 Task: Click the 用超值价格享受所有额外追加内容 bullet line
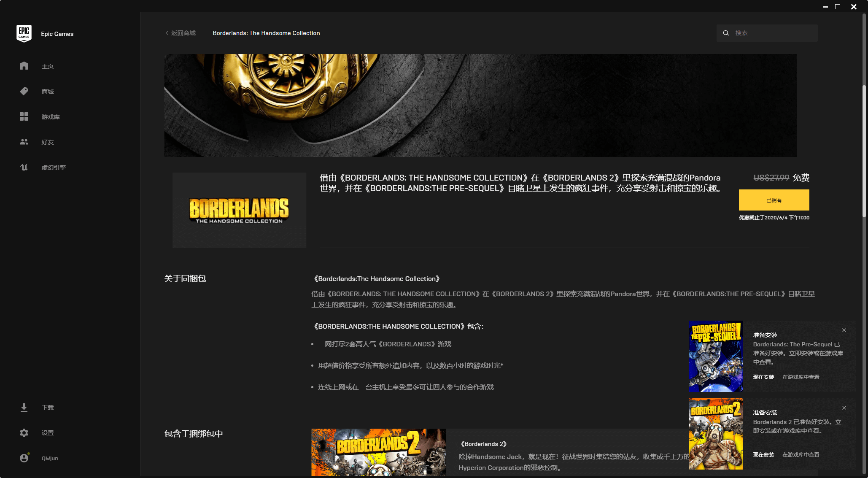410,366
